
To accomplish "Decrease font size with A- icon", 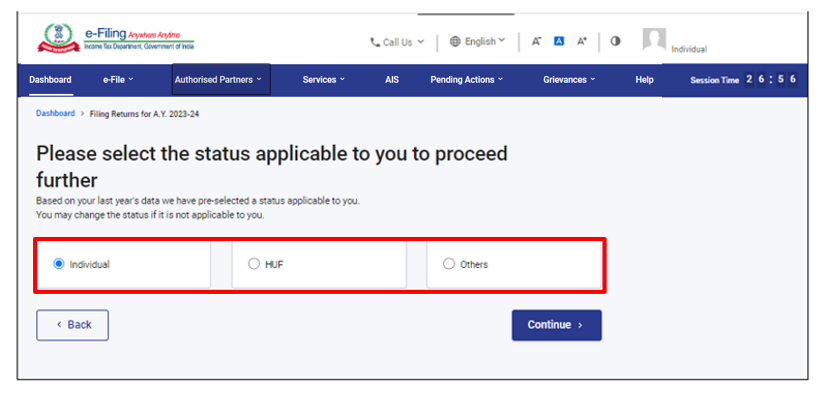I will click(537, 41).
